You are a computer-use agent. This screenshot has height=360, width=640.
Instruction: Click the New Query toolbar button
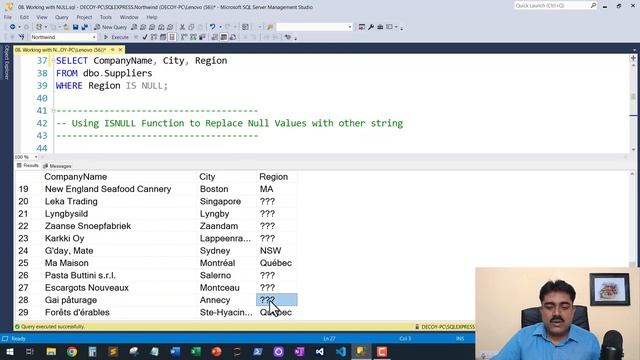click(111, 27)
